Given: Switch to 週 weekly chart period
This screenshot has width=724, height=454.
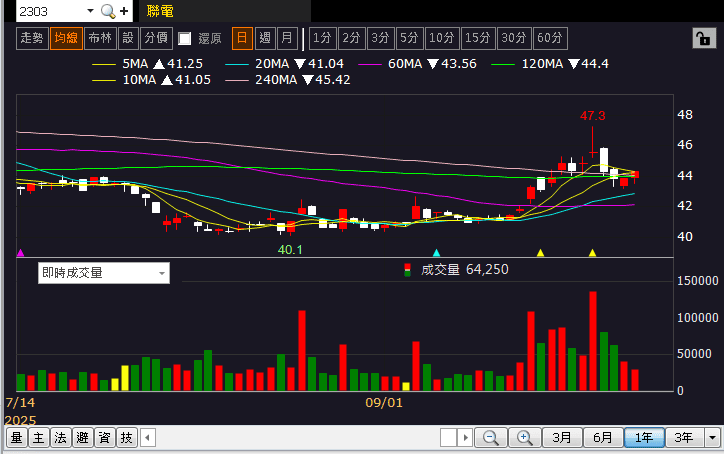Looking at the screenshot, I should tap(265, 39).
